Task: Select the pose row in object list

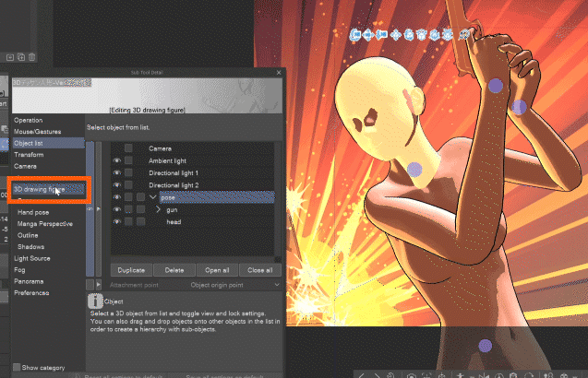Action: tap(217, 197)
